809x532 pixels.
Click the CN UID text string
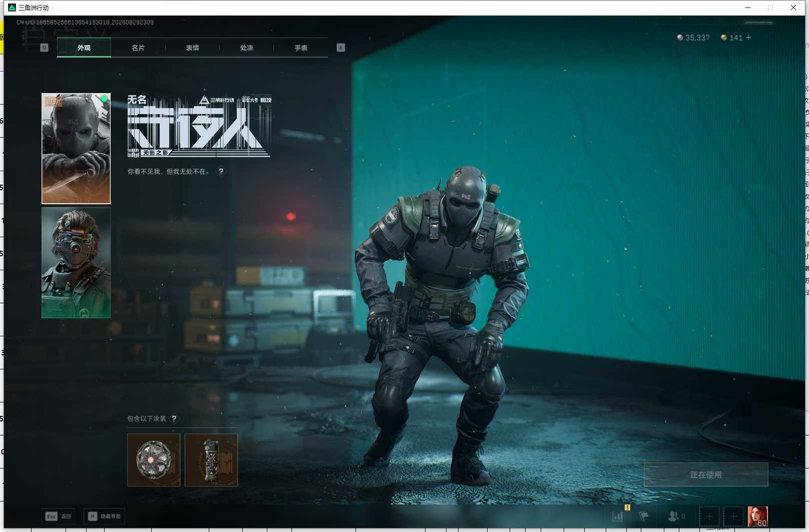pos(85,23)
